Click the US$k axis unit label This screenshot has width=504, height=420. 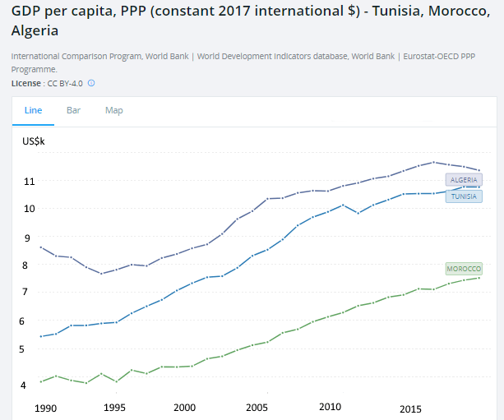[x=34, y=141]
